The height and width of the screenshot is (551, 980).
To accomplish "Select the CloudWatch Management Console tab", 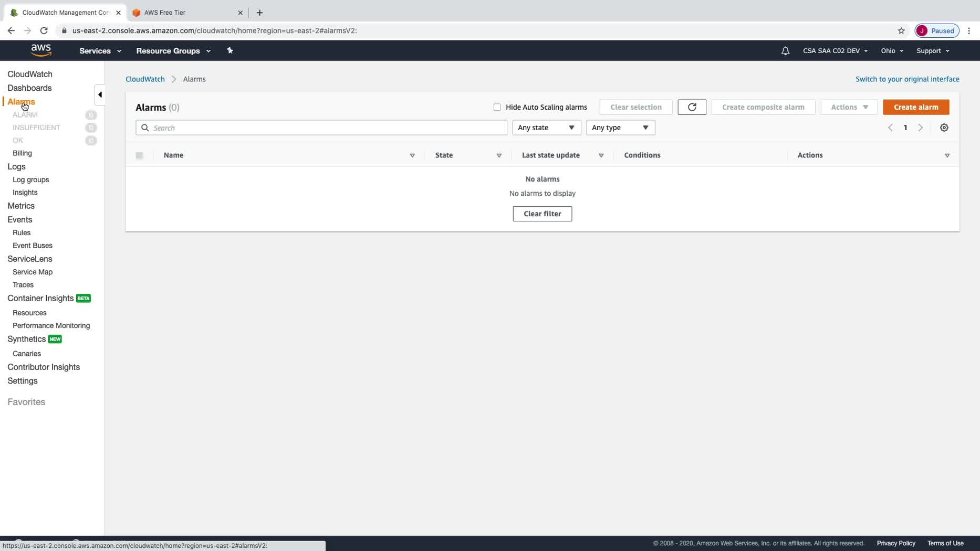I will pos(64,13).
